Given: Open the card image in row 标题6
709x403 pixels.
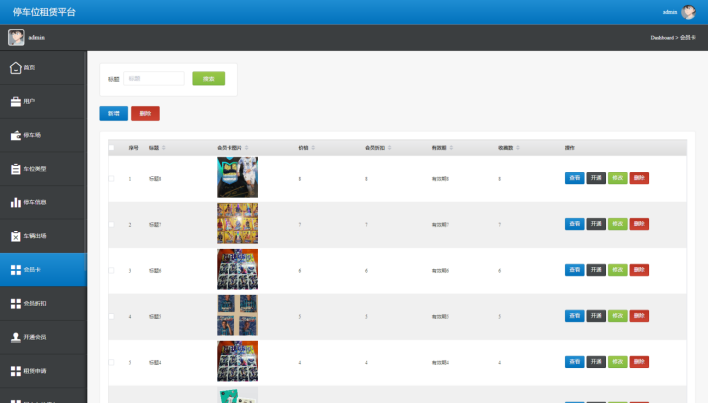Looking at the screenshot, I should click(237, 269).
